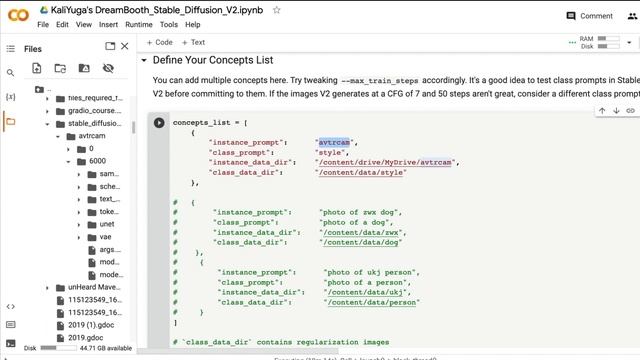640x360 pixels.
Task: Collapse the Define Your Concepts List section
Action: click(x=144, y=60)
